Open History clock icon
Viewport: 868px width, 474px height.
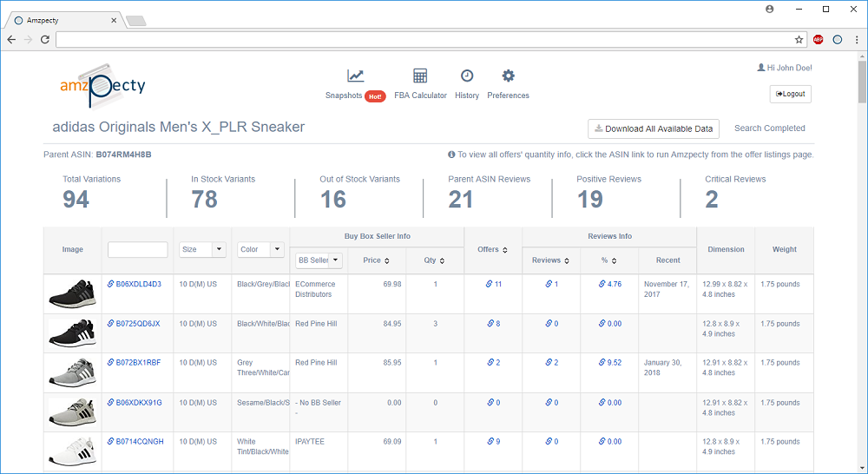tap(467, 76)
